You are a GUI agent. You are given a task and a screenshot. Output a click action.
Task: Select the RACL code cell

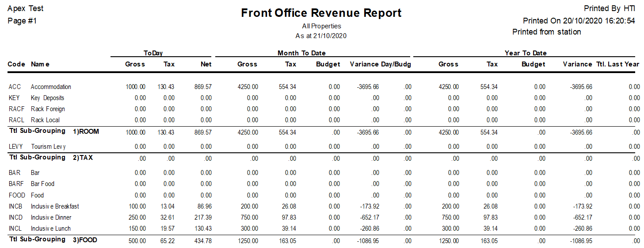point(16,120)
